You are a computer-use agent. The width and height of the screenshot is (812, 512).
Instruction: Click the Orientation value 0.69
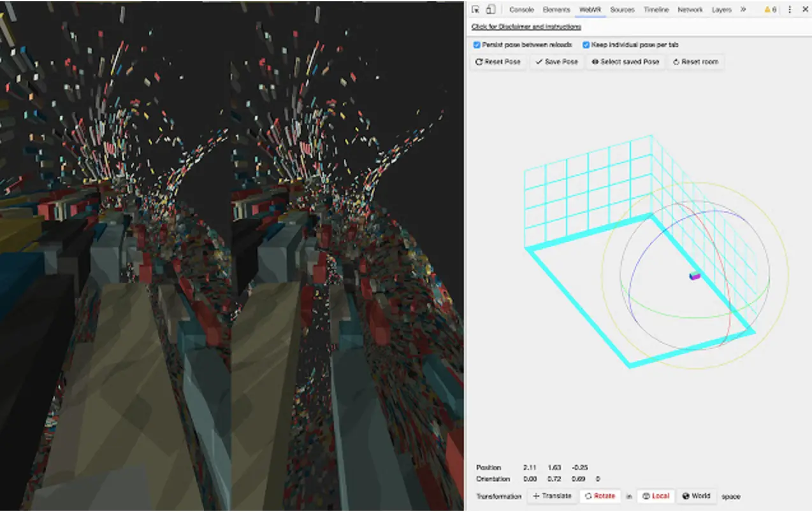pyautogui.click(x=578, y=479)
